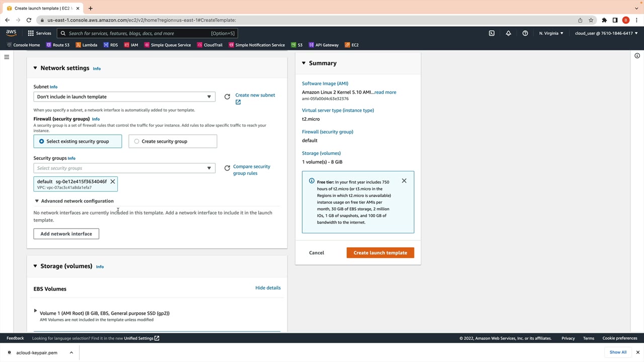Click Hide details for EBS Volumes
This screenshot has height=362, width=644.
pyautogui.click(x=268, y=288)
